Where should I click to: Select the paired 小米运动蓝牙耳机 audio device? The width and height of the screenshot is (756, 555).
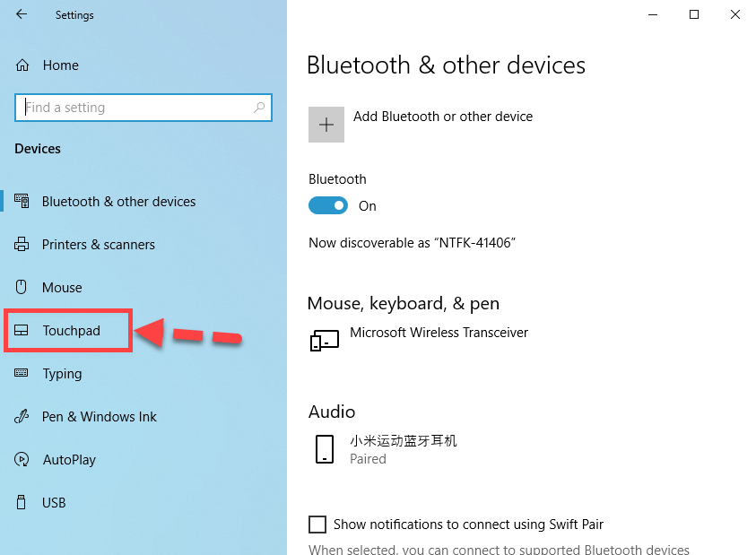[x=403, y=448]
